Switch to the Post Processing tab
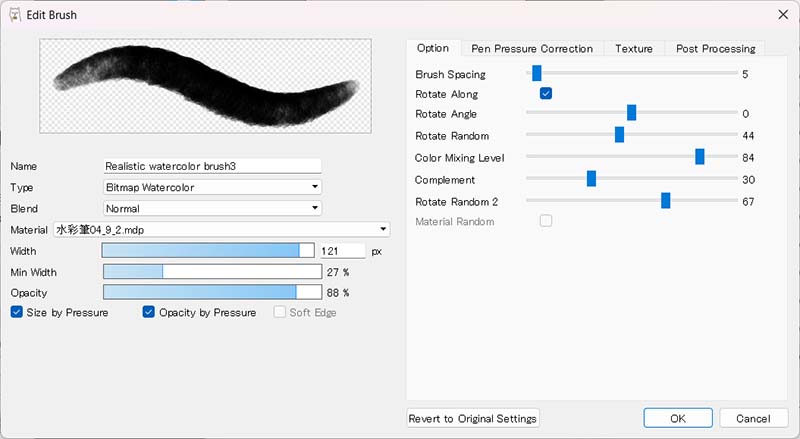The width and height of the screenshot is (800, 439). coord(715,48)
